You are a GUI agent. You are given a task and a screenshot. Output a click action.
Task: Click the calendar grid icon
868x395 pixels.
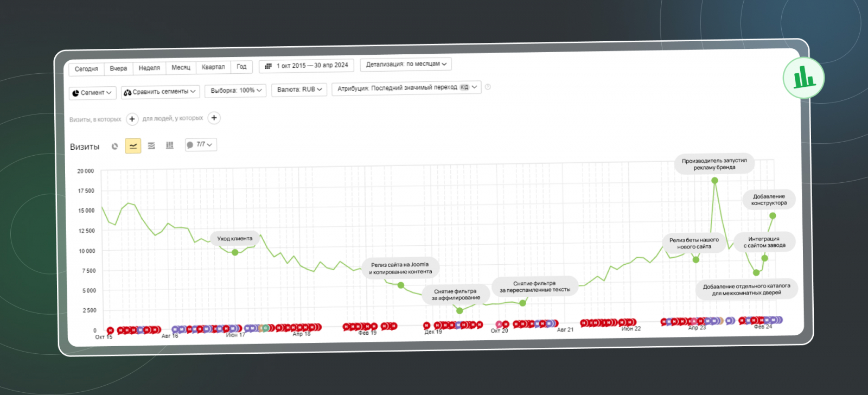[268, 66]
